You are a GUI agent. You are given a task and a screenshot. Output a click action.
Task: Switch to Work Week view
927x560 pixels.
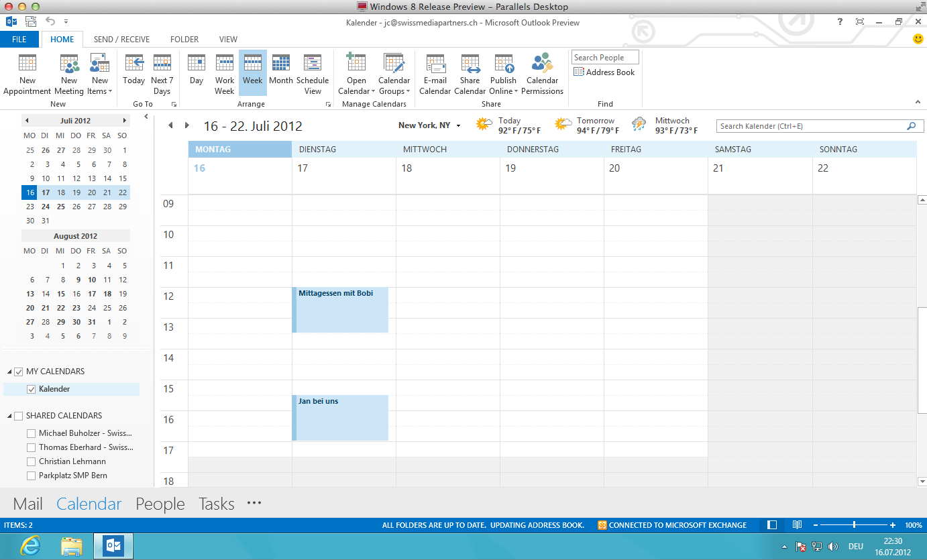point(225,74)
